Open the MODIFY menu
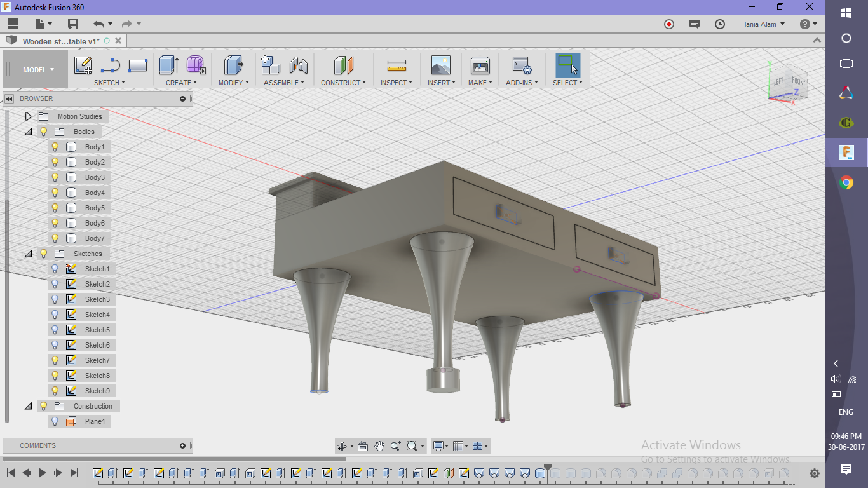Screen dimensions: 868x488 (234, 83)
